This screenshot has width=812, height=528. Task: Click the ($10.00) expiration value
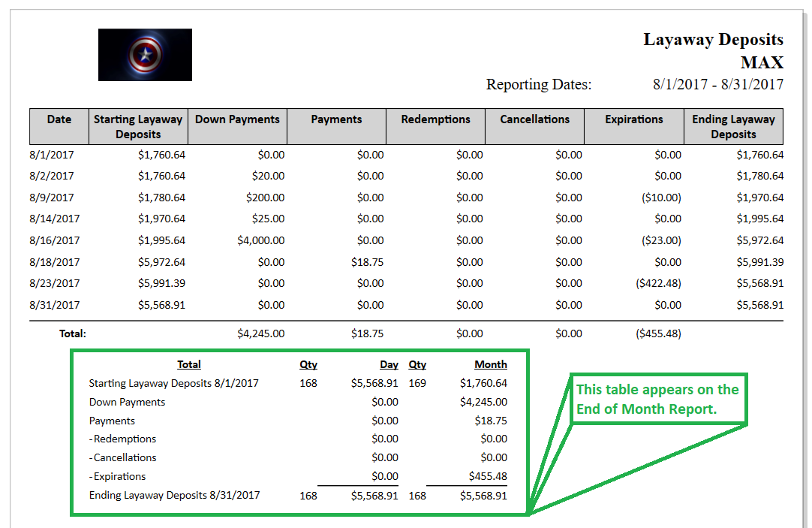[661, 198]
